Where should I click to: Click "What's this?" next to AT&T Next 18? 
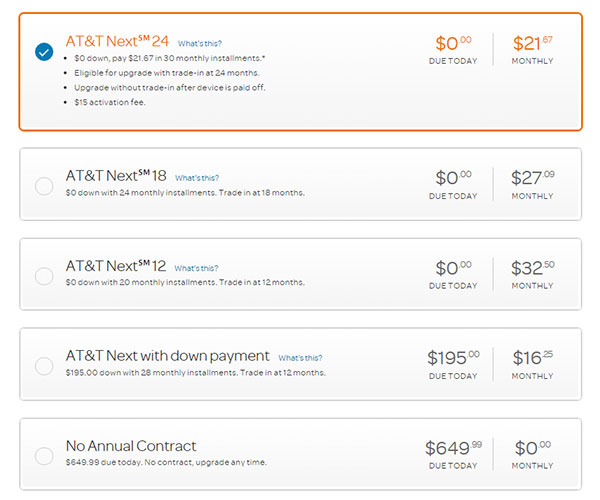point(197,178)
